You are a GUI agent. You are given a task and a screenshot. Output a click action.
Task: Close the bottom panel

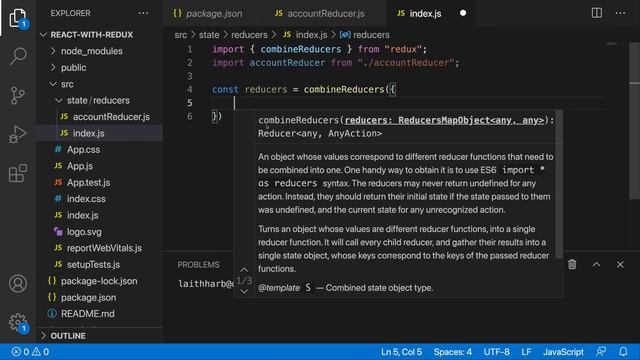click(620, 264)
